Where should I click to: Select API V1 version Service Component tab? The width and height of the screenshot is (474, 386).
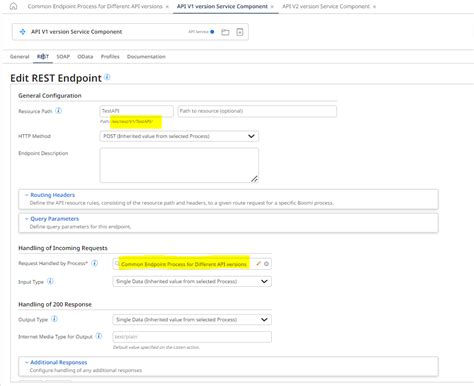point(222,6)
